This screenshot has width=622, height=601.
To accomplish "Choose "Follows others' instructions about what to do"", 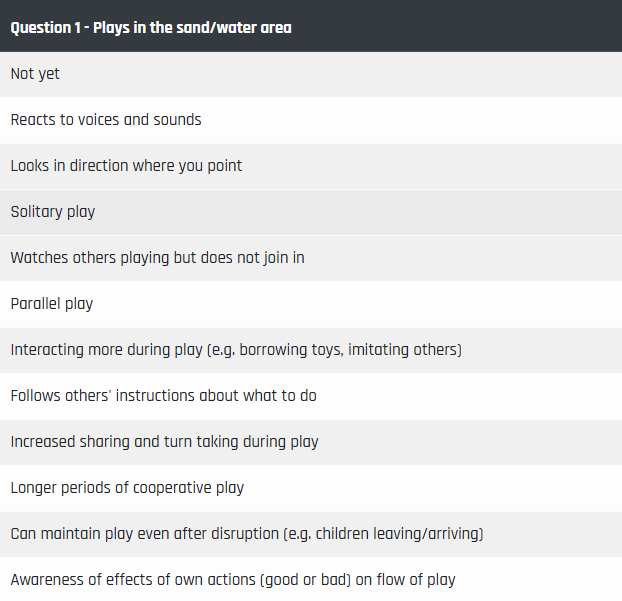I will tap(311, 396).
